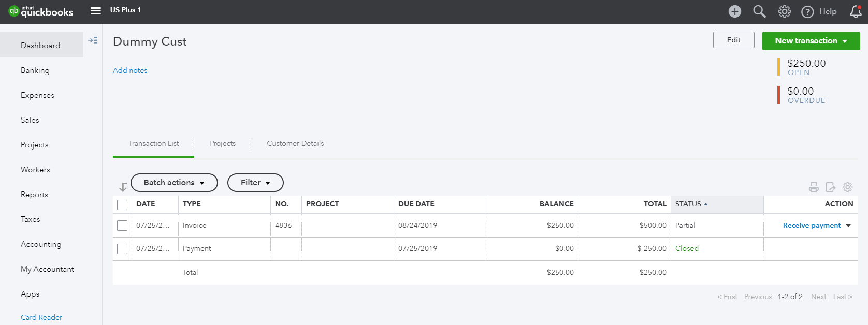Select the Invoice 4836 row checkbox

122,226
